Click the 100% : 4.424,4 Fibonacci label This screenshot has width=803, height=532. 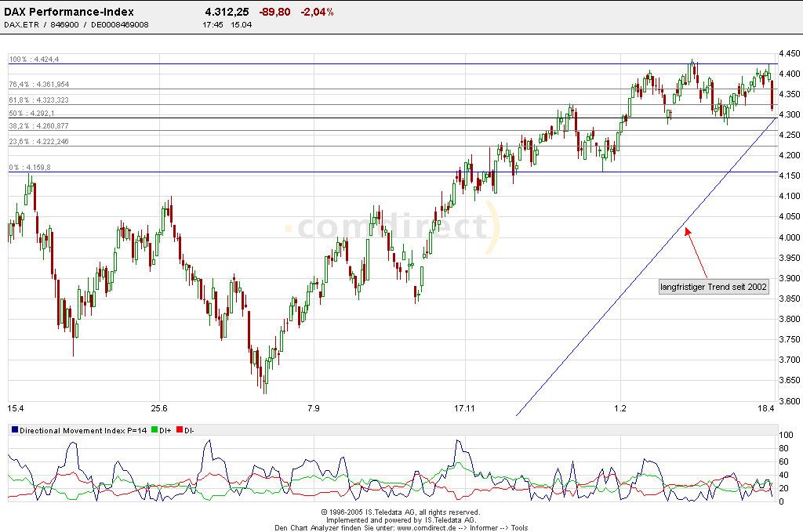pos(34,60)
